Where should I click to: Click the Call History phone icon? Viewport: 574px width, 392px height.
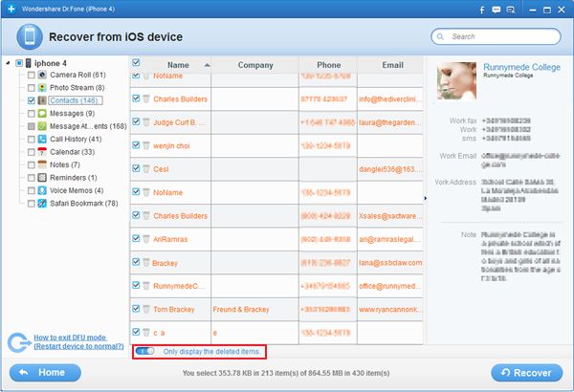point(42,139)
